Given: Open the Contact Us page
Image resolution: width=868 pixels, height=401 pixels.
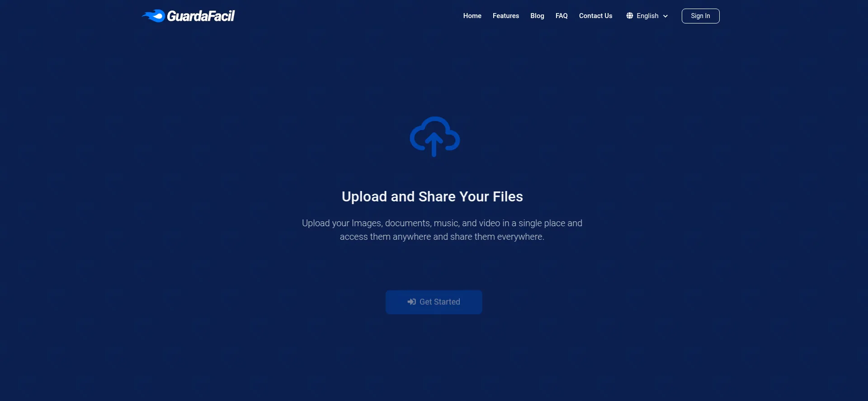Looking at the screenshot, I should [x=595, y=16].
